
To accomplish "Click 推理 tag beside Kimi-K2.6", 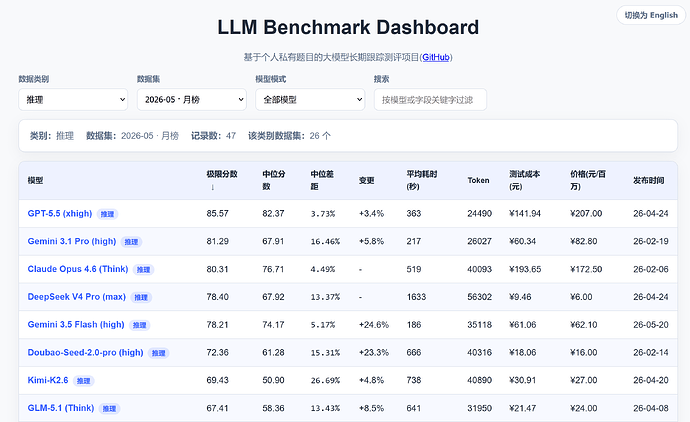I will click(84, 381).
